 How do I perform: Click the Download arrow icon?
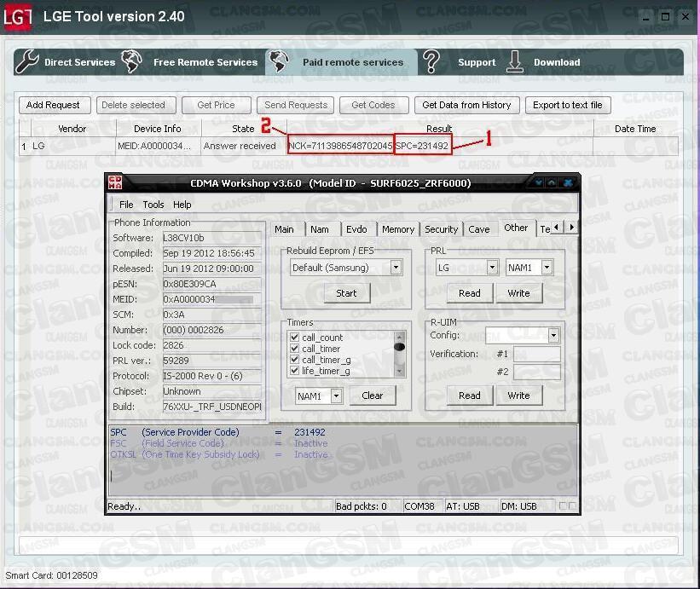coord(515,61)
